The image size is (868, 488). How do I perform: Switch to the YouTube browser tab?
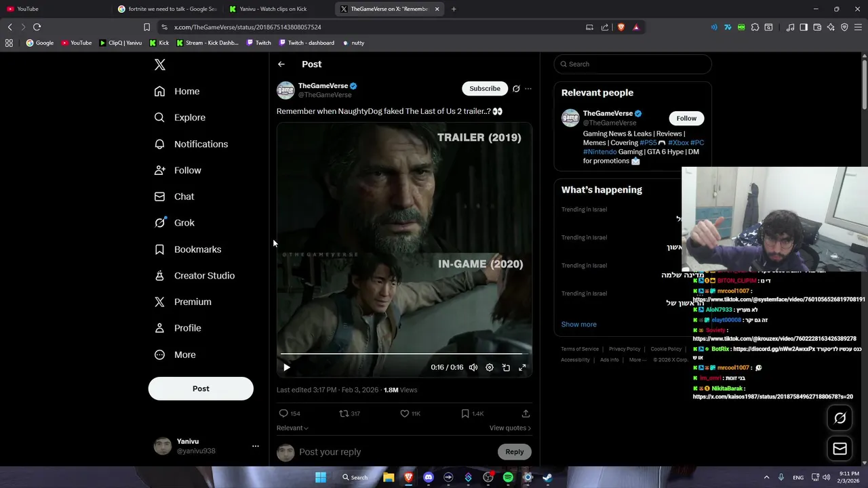click(x=54, y=9)
